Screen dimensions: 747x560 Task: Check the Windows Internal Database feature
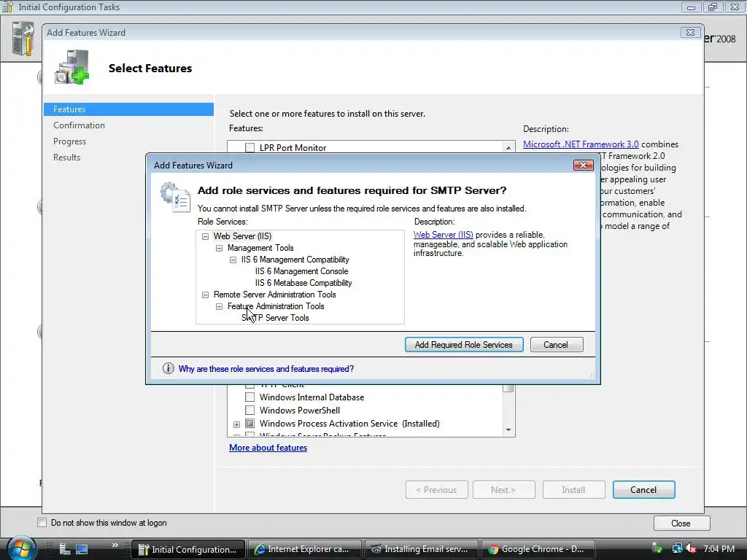click(x=249, y=397)
